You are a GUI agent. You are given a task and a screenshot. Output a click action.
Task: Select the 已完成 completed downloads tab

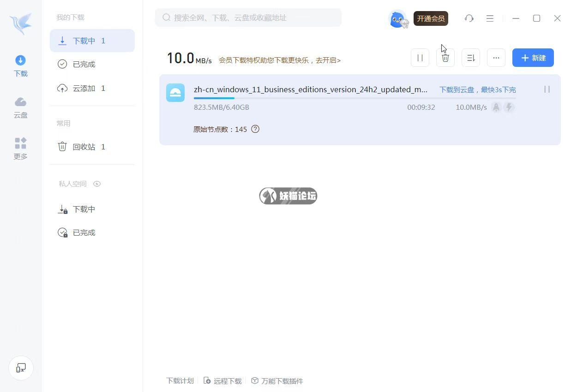(84, 64)
